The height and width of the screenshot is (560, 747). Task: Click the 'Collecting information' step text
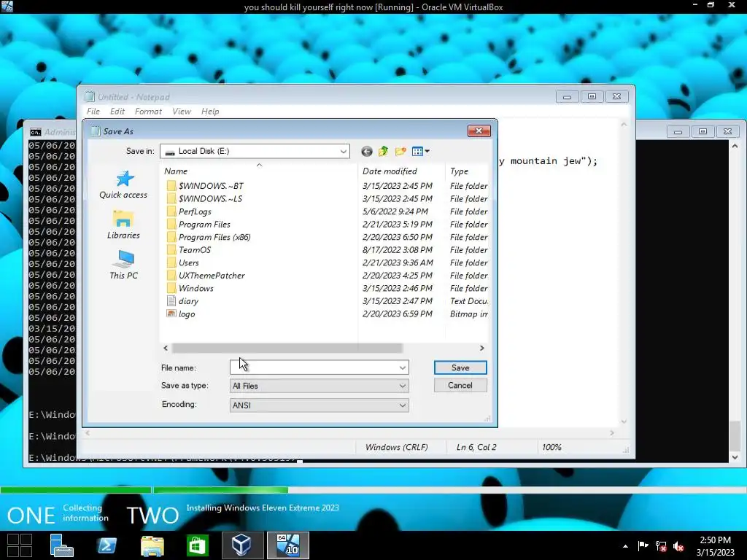point(85,513)
